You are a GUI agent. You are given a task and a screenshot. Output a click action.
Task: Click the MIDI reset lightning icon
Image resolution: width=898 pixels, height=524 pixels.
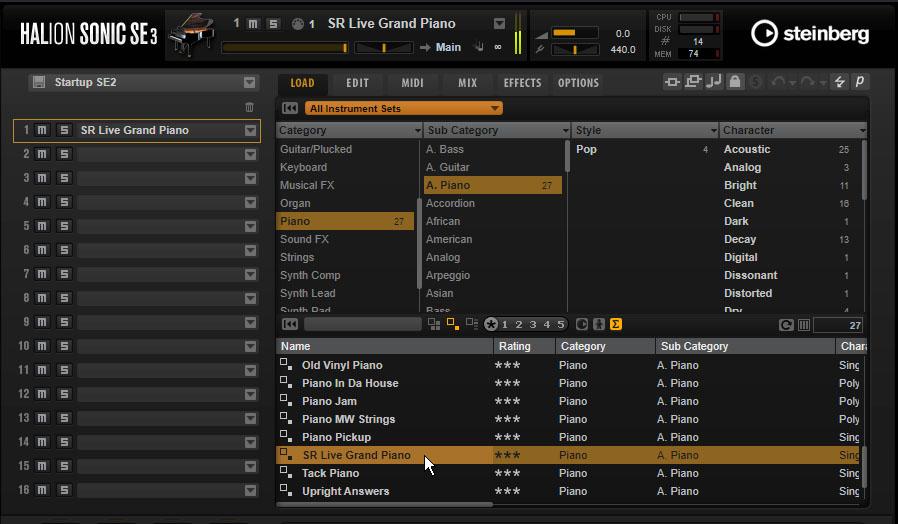pos(840,83)
